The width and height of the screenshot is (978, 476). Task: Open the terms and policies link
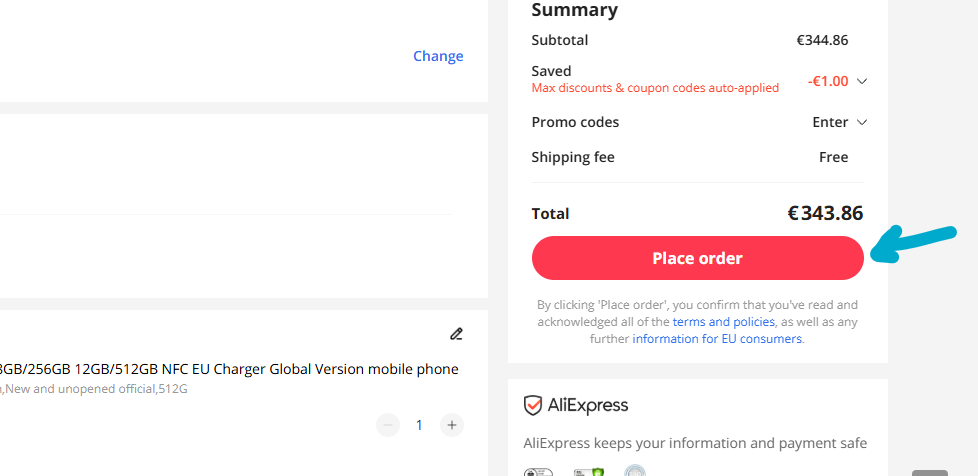point(724,322)
